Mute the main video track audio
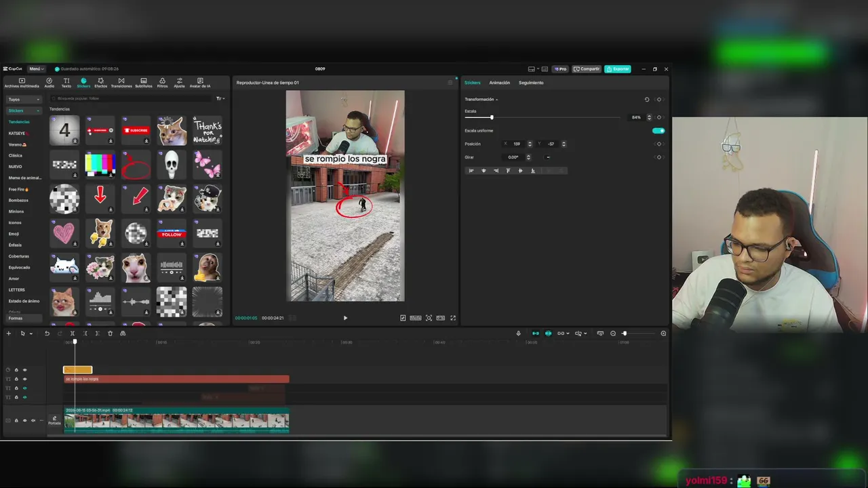 [x=34, y=420]
